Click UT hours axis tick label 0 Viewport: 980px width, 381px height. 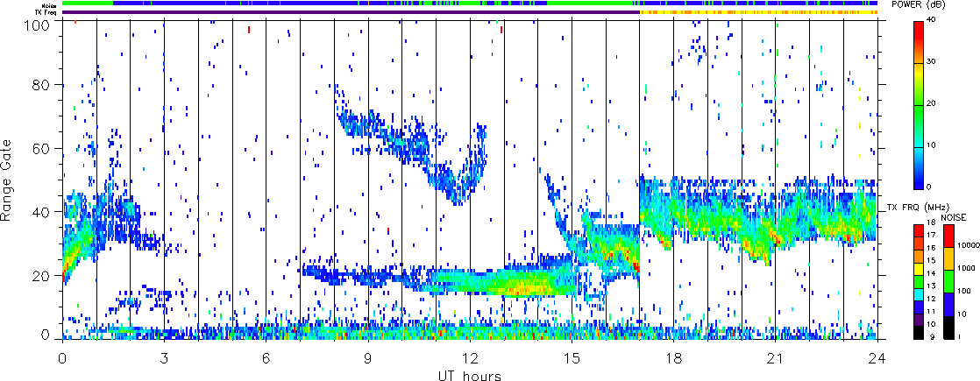point(62,358)
